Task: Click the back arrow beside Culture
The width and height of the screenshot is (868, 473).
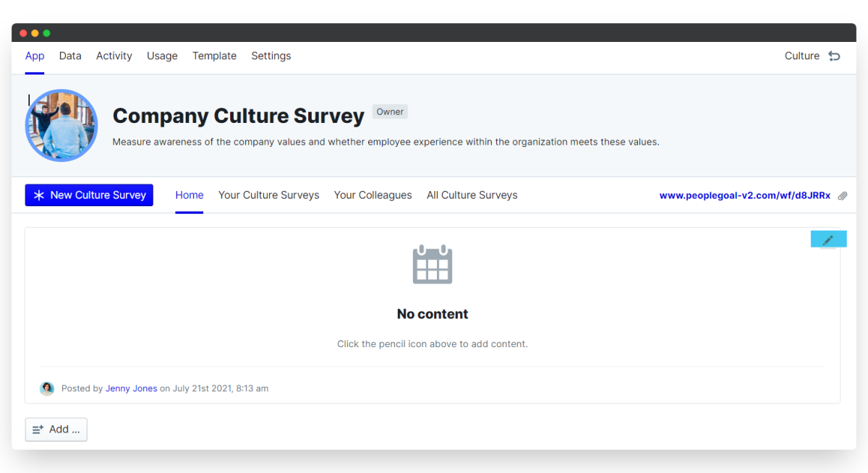Action: coord(834,56)
